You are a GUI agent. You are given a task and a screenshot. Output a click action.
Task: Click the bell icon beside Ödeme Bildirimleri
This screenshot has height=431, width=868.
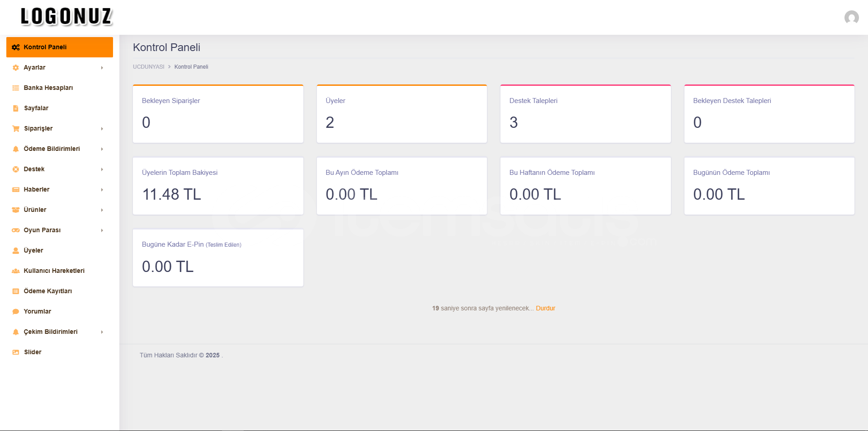coord(16,149)
